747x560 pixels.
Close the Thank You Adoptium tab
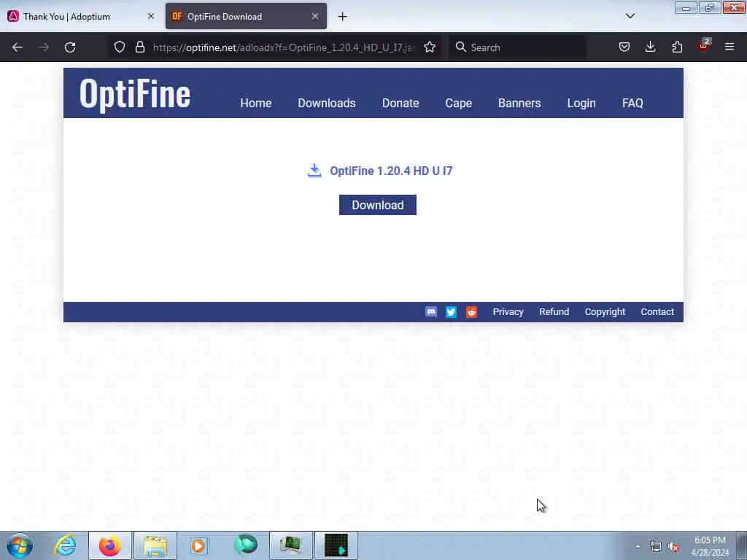[x=151, y=16]
